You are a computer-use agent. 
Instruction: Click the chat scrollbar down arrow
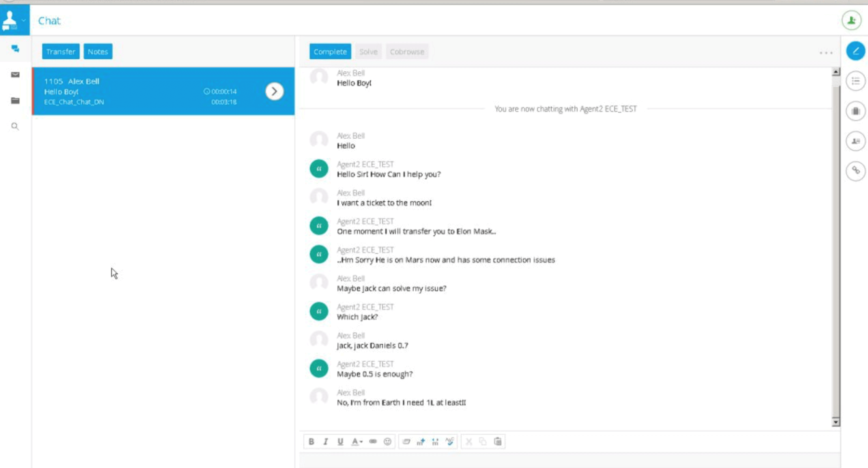(x=836, y=422)
